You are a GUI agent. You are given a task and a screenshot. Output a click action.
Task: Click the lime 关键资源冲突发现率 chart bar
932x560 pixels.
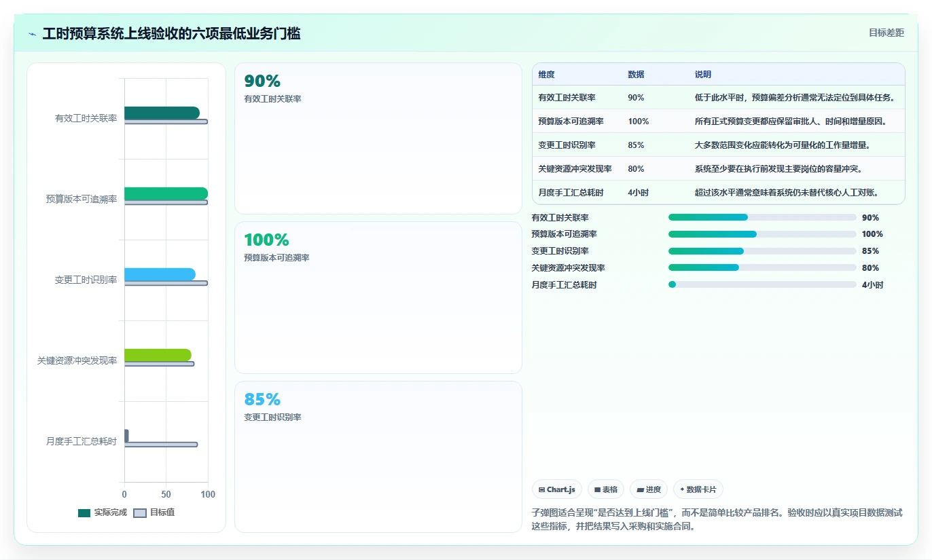point(158,355)
